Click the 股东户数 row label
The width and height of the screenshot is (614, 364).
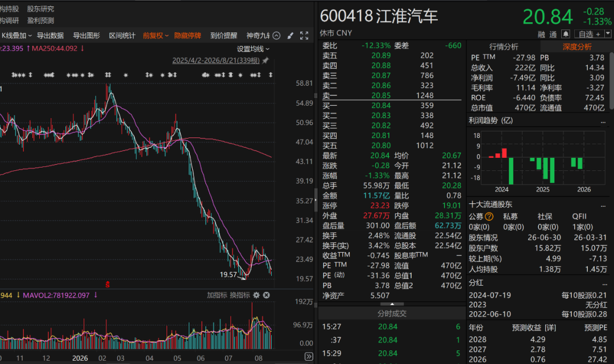click(x=483, y=248)
